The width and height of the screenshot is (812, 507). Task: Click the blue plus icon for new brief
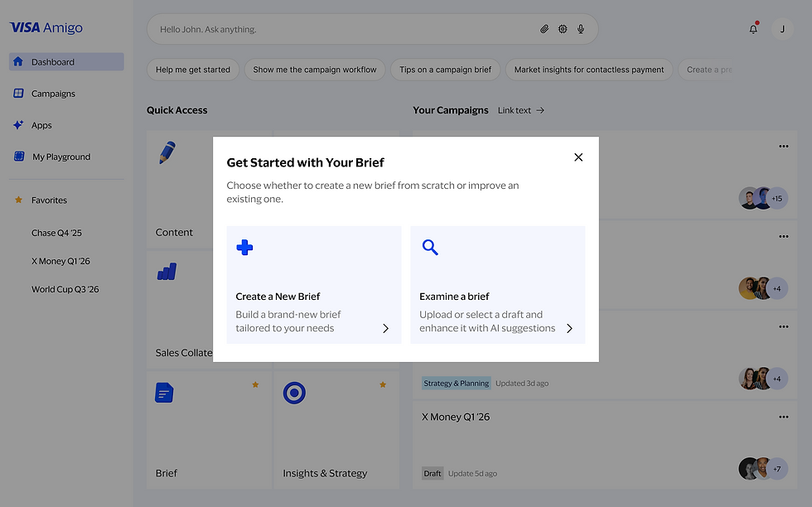point(244,247)
